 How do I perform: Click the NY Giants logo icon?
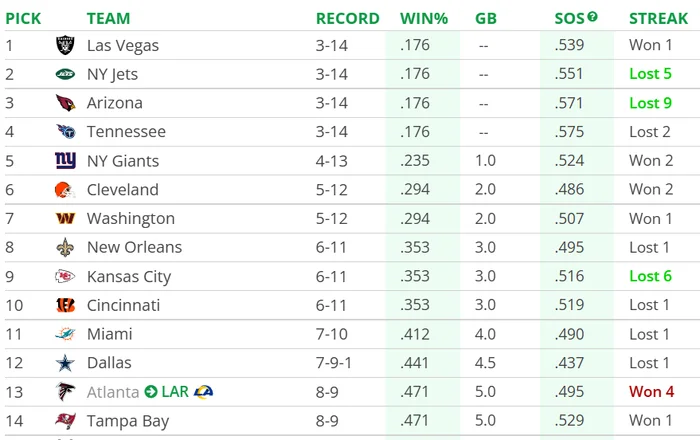click(65, 161)
